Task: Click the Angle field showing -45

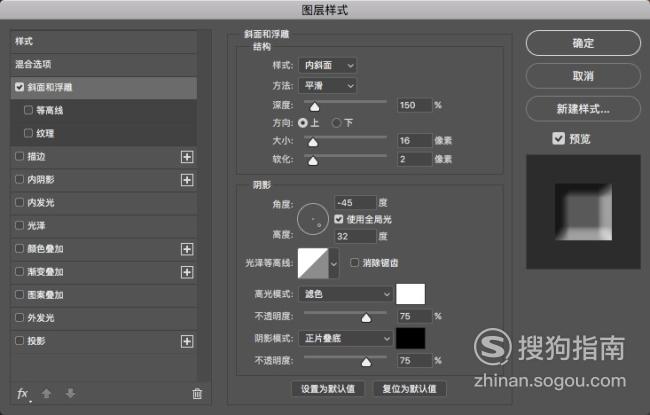Action: click(x=355, y=203)
